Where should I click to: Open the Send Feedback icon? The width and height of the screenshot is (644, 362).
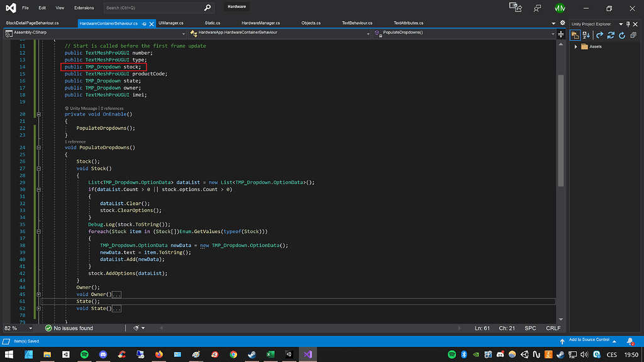(537, 8)
